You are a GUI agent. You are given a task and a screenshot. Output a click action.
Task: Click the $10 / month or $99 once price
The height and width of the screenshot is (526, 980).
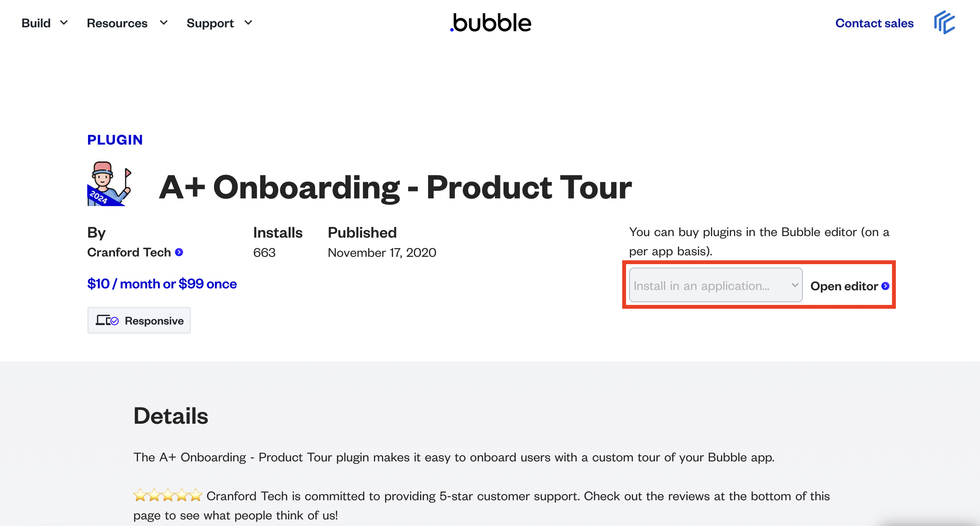coord(162,284)
